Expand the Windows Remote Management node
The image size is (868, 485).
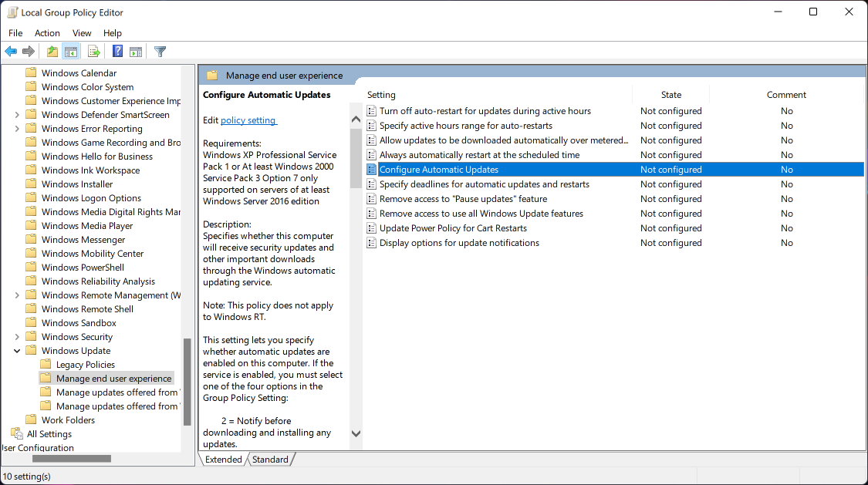tap(17, 295)
